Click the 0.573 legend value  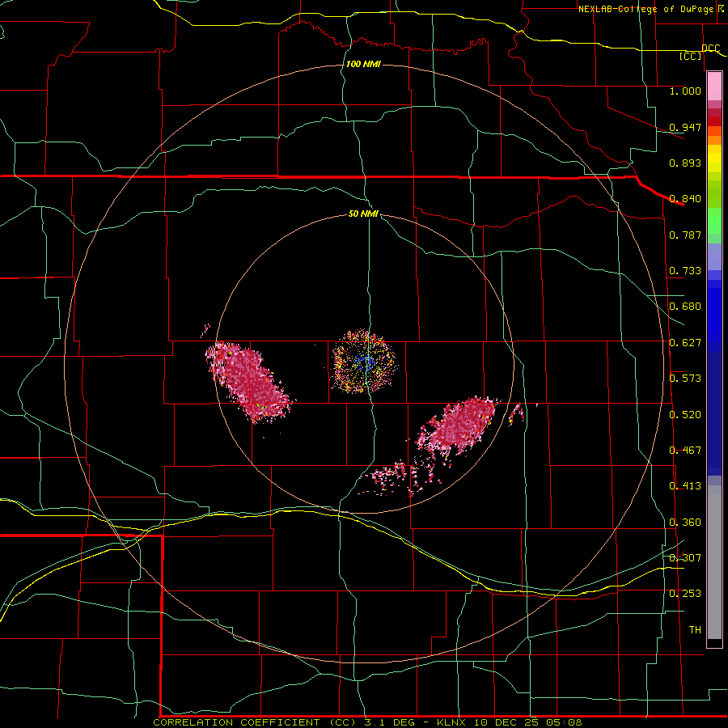pos(685,379)
